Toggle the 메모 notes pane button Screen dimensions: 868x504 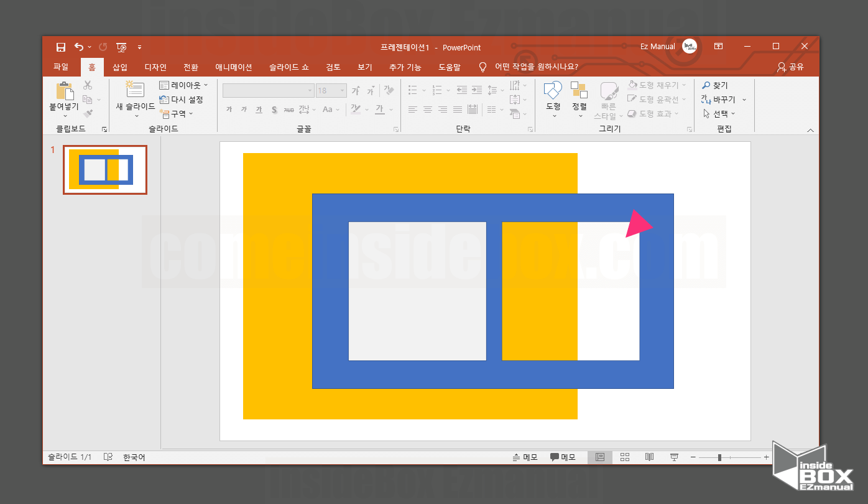pyautogui.click(x=525, y=457)
